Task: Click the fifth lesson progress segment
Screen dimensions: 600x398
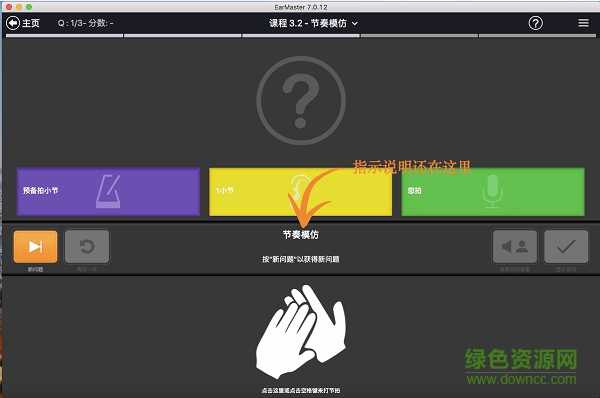Action: pyautogui.click(x=537, y=36)
